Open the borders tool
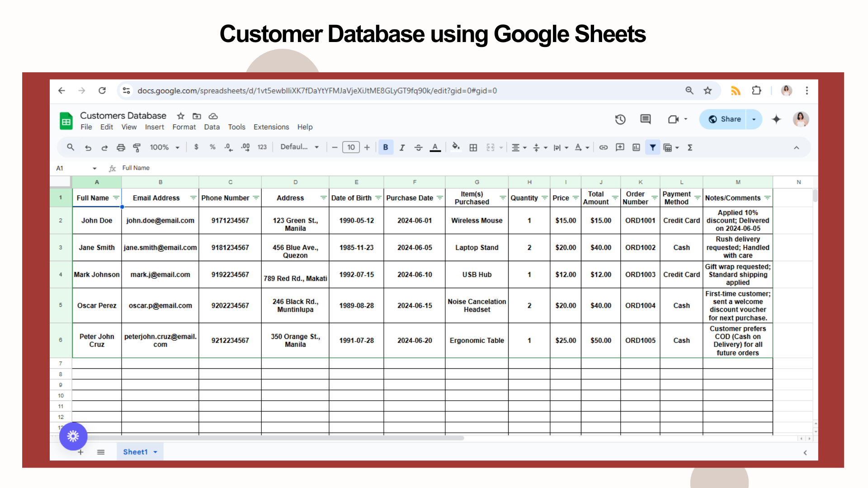The image size is (868, 488). 473,147
